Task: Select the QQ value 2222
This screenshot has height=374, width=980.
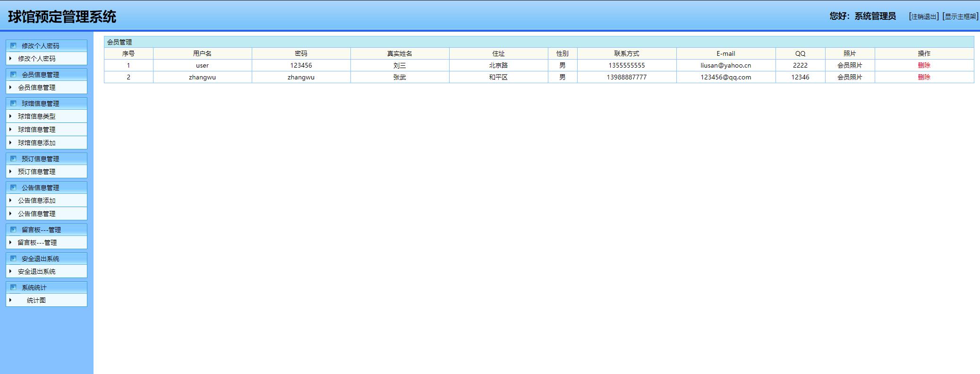Action: tap(800, 65)
